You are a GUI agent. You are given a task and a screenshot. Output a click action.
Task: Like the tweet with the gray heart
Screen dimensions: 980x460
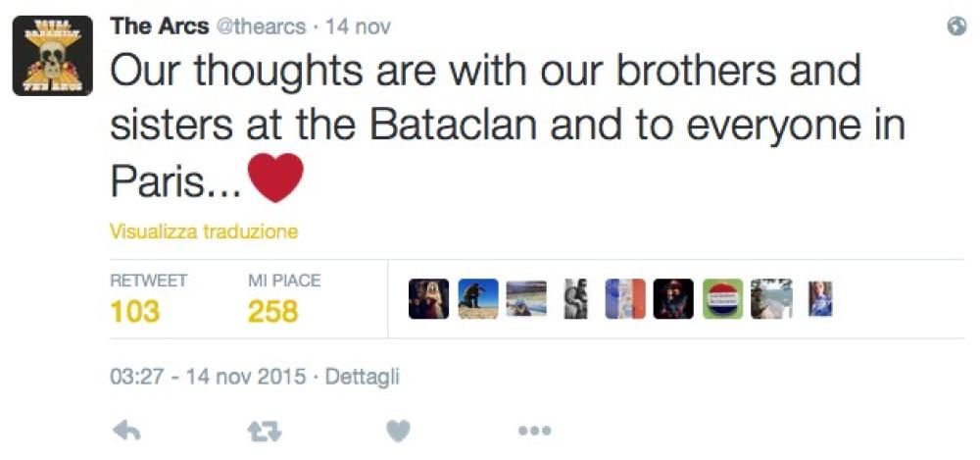pos(398,431)
